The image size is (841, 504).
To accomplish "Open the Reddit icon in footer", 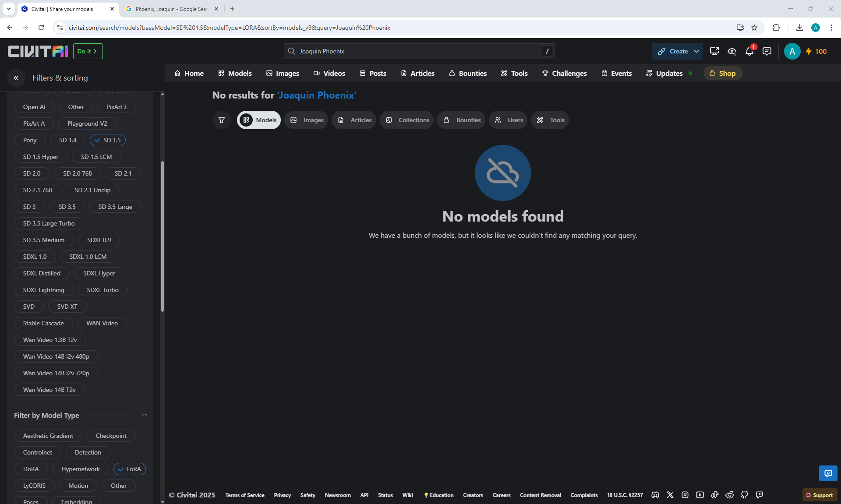I will [729, 495].
